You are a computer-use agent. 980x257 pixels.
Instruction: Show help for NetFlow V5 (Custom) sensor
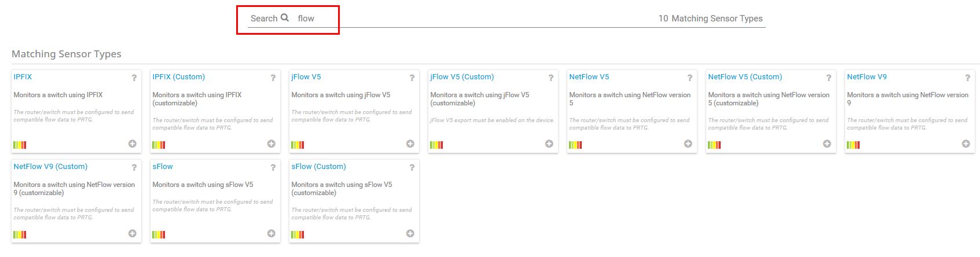pyautogui.click(x=828, y=78)
